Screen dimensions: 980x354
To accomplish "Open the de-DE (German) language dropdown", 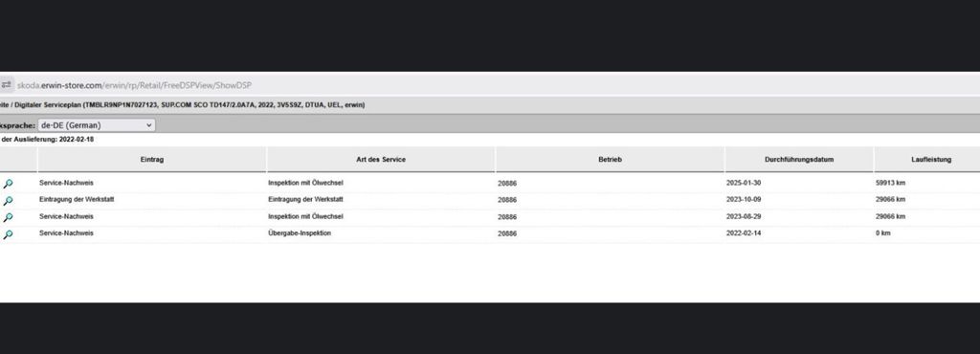I will [97, 125].
